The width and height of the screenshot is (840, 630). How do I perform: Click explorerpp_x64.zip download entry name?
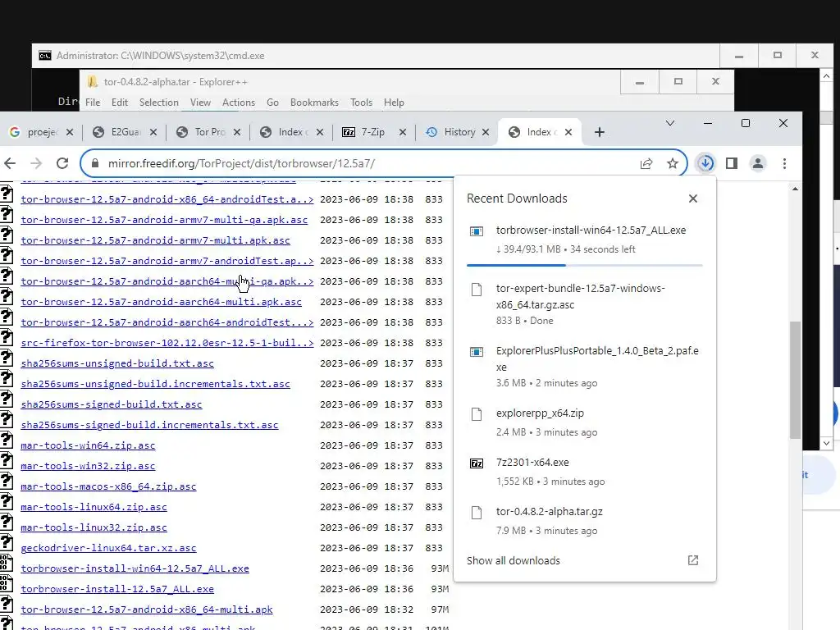point(540,413)
